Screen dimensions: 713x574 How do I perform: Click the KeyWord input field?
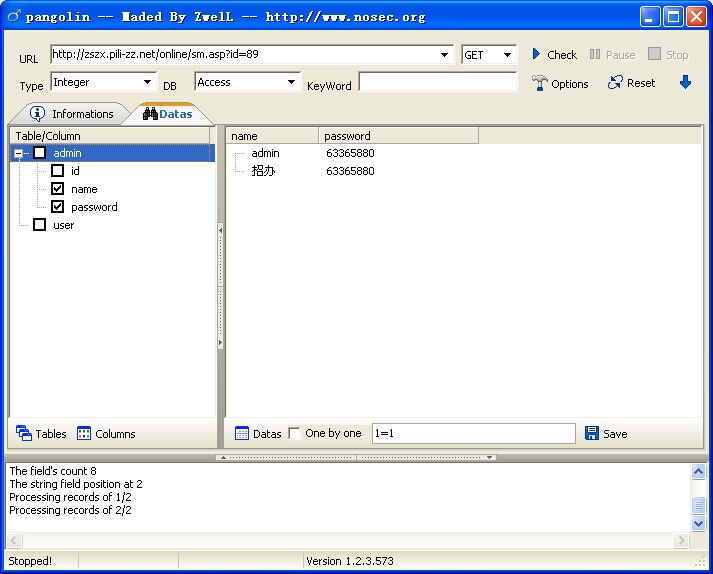[x=438, y=82]
